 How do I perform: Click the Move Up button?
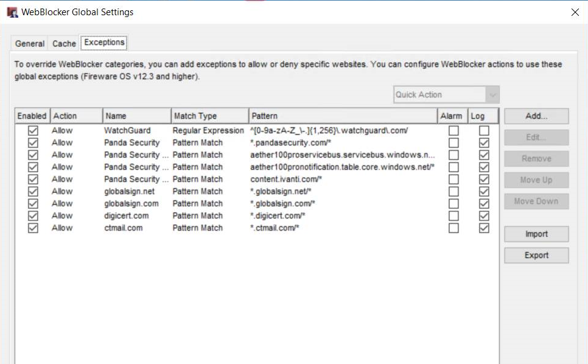coord(536,180)
